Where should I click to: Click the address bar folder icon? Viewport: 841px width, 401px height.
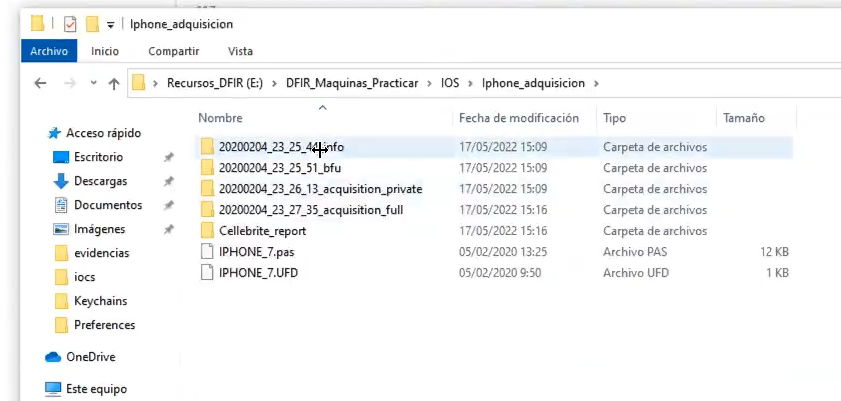click(139, 83)
